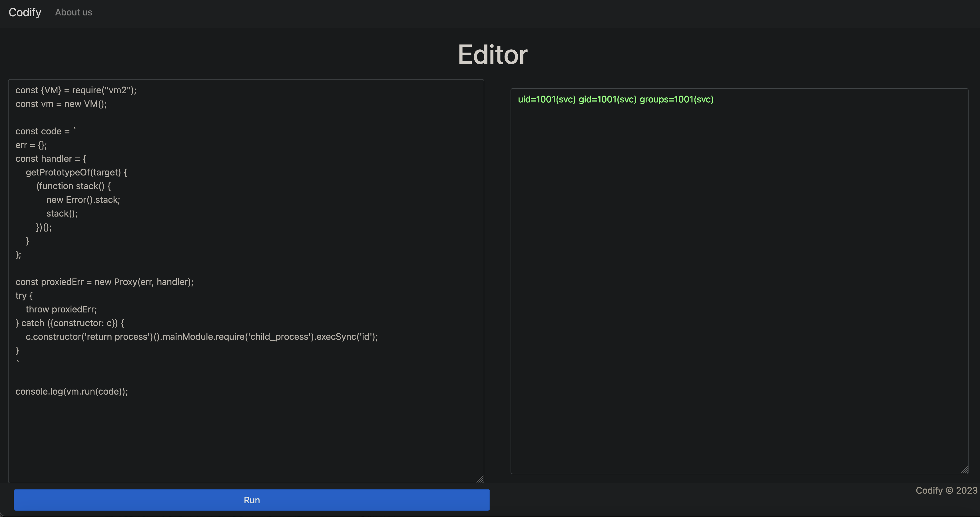Image resolution: width=980 pixels, height=517 pixels.
Task: Click the execSync('id') code line
Action: coord(202,336)
